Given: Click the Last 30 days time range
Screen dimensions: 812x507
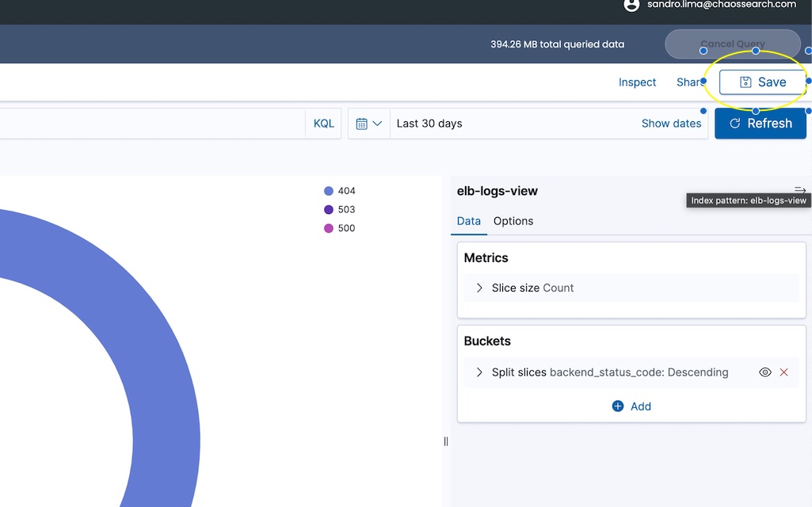Looking at the screenshot, I should click(x=429, y=124).
